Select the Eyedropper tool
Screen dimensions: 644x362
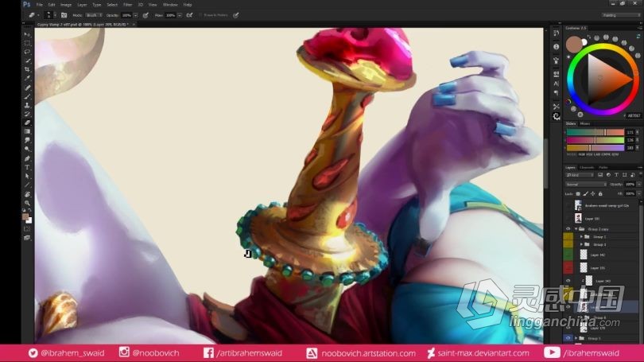coord(27,78)
